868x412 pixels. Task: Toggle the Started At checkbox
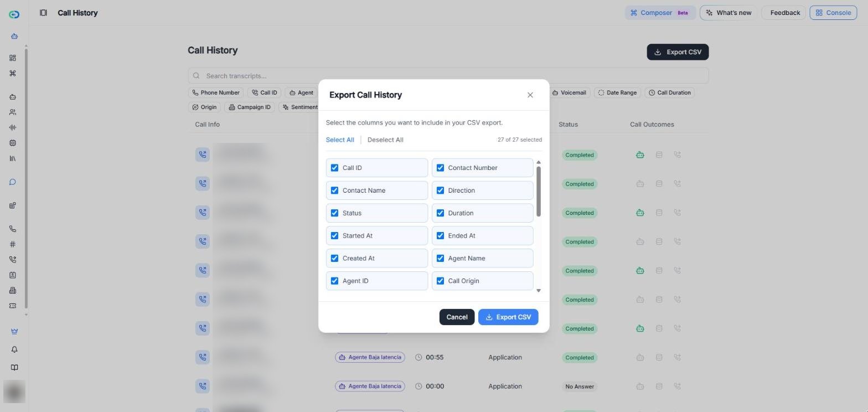[x=334, y=236]
